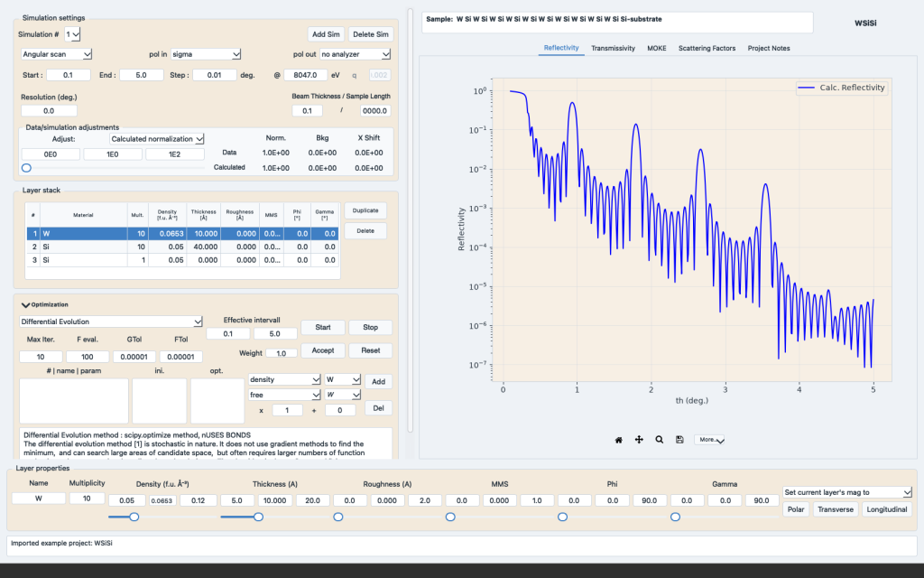
Task: Open the pol in sigma dropdown
Action: (x=206, y=54)
